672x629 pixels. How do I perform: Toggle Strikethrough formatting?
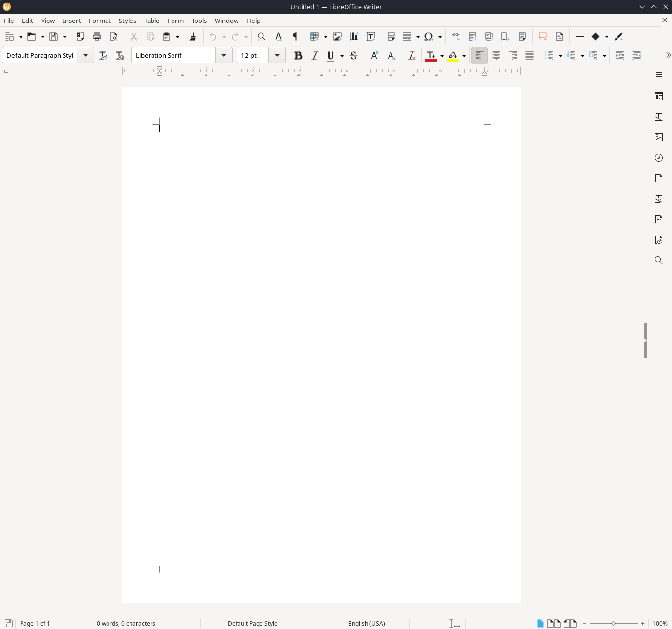click(x=354, y=56)
